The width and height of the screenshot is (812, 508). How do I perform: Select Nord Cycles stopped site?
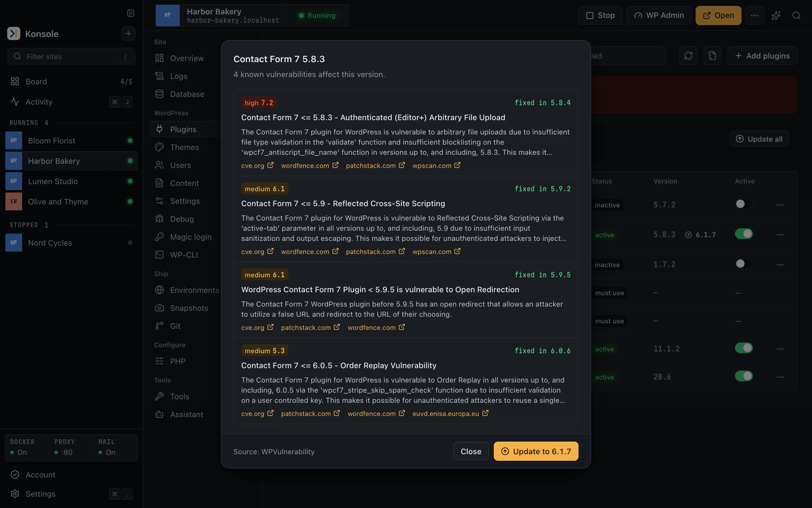point(71,243)
